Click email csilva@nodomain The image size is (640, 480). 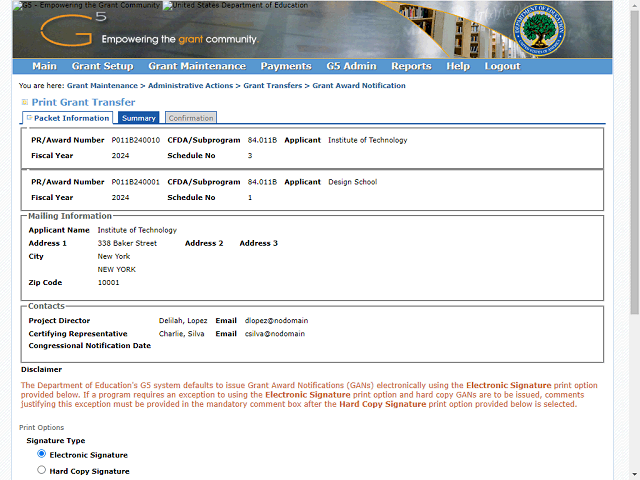pos(275,334)
